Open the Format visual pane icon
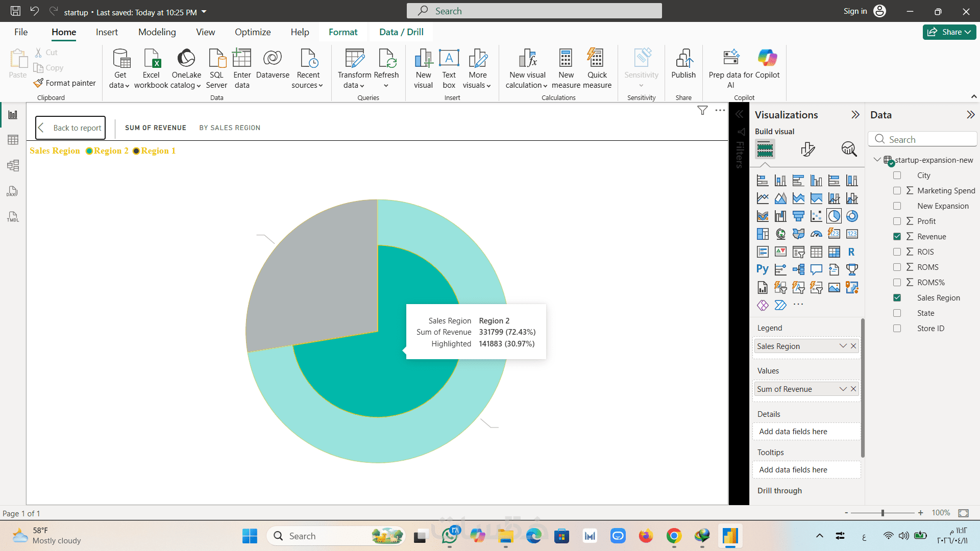This screenshot has height=551, width=980. (x=807, y=149)
